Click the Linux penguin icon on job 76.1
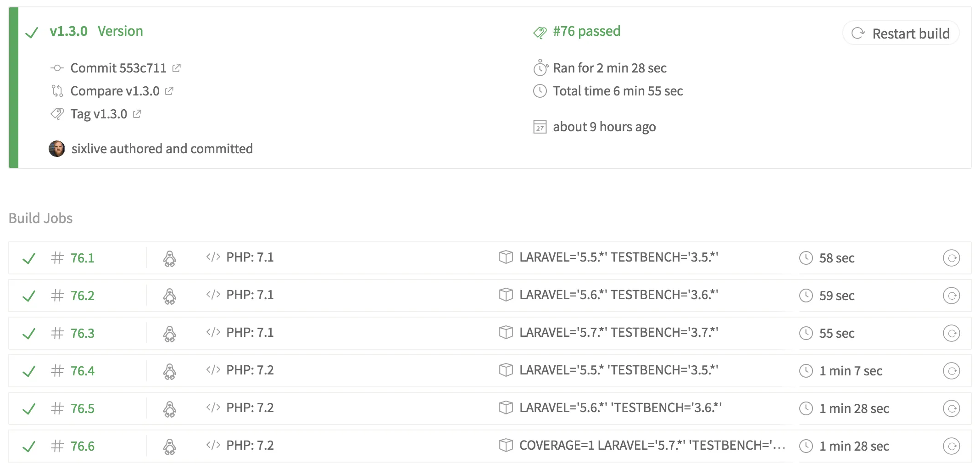The image size is (980, 469). coord(170,258)
